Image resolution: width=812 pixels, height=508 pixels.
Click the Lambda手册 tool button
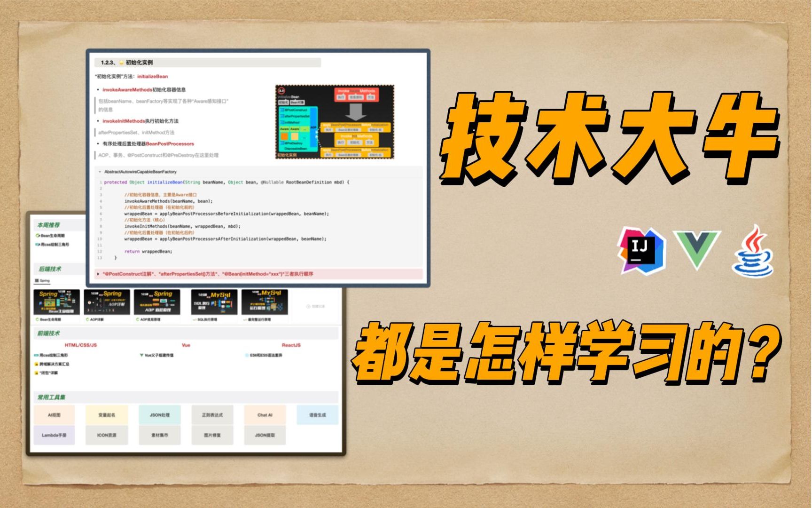click(x=54, y=435)
